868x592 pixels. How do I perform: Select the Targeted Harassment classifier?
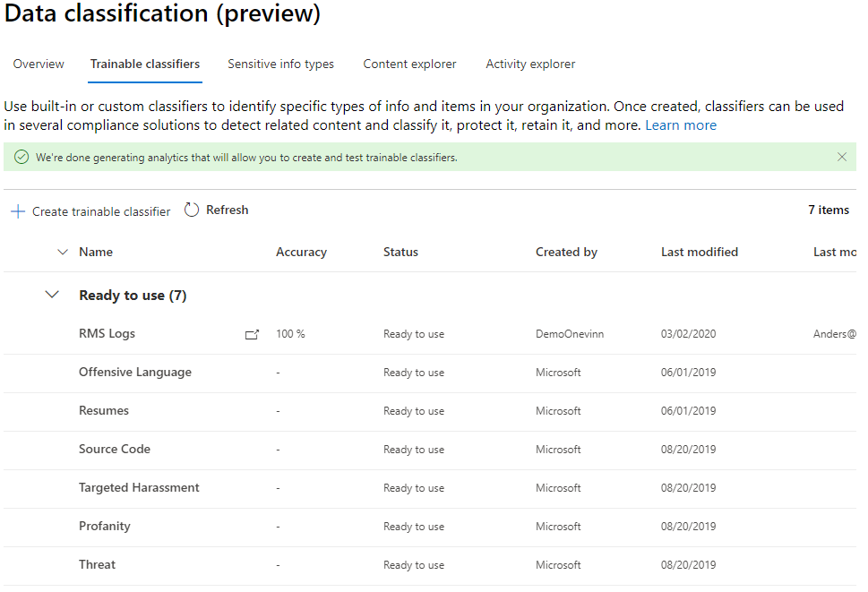tap(139, 488)
